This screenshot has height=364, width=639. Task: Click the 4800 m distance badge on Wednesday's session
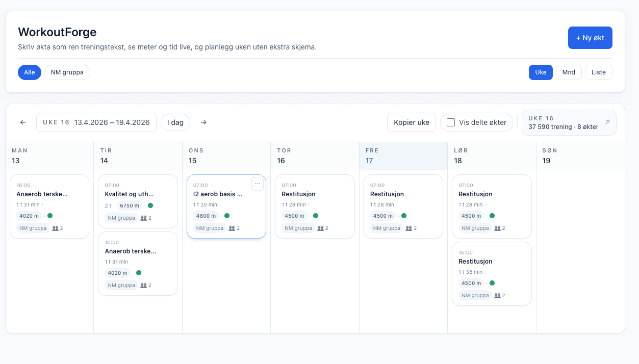pyautogui.click(x=206, y=216)
